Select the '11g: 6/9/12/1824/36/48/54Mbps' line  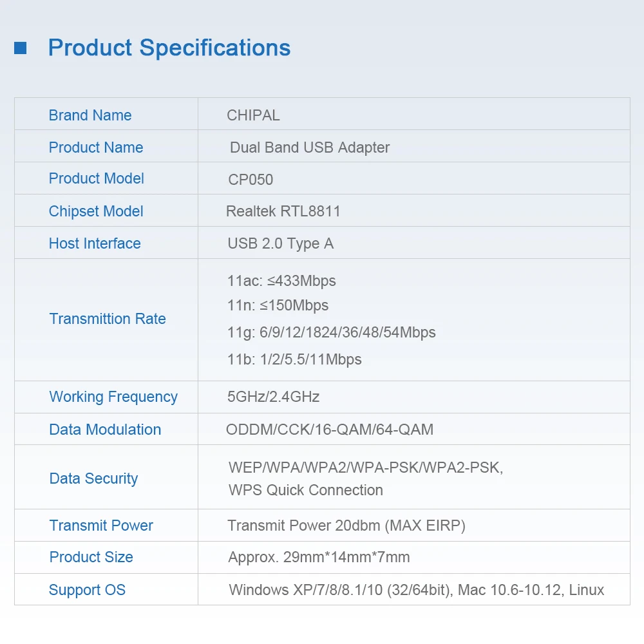331,332
